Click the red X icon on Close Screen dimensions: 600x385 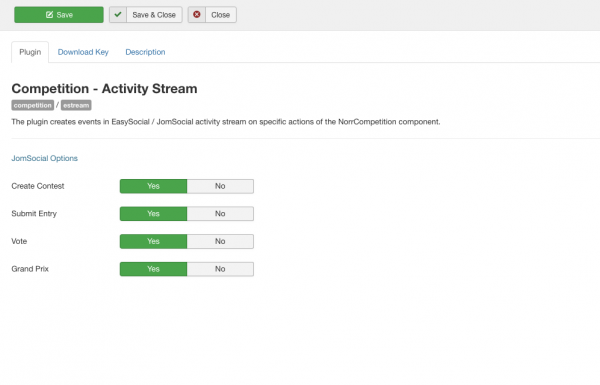pos(197,15)
